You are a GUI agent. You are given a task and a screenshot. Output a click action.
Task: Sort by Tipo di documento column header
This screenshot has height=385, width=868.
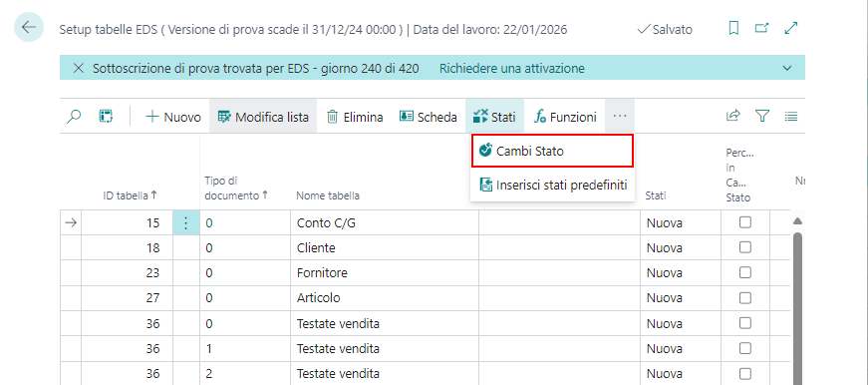pos(236,189)
